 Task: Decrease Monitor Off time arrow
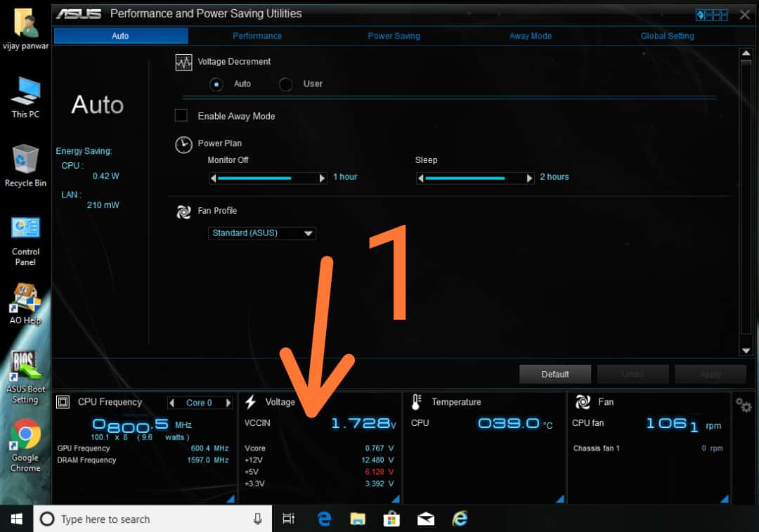click(213, 179)
